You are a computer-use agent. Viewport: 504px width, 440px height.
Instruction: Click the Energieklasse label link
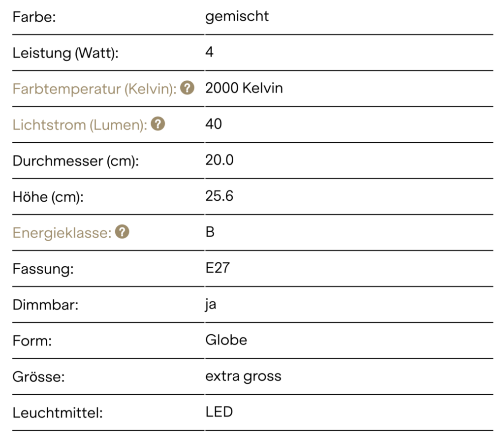tap(62, 233)
